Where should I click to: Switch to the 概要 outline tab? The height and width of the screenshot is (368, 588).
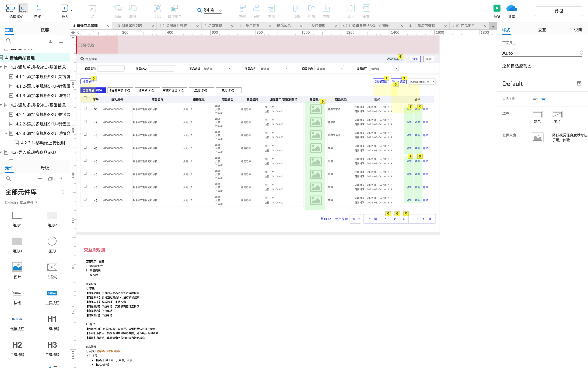pyautogui.click(x=45, y=30)
